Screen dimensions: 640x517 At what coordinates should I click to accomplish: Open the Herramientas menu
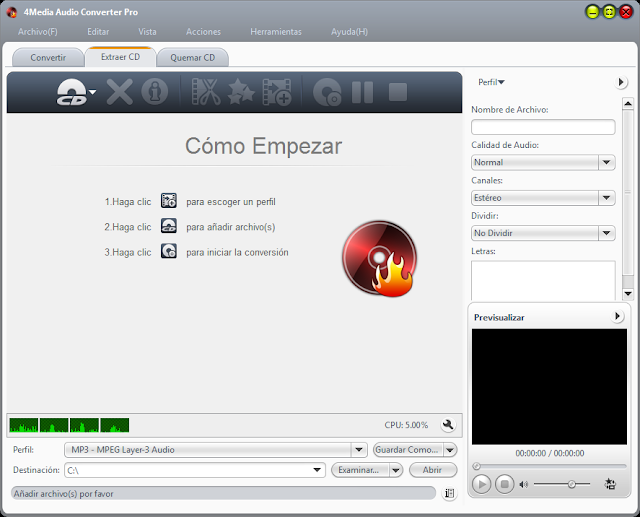tap(276, 32)
